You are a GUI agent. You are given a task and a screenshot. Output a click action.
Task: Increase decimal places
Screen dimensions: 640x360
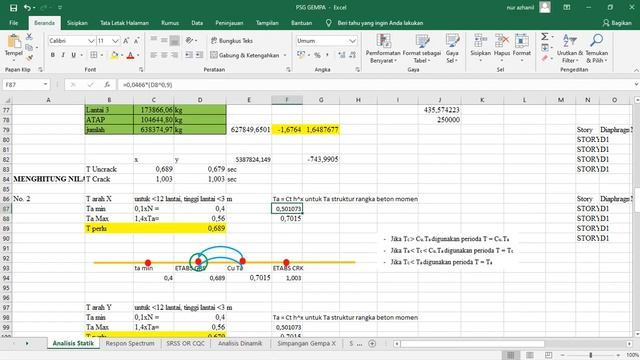342,55
